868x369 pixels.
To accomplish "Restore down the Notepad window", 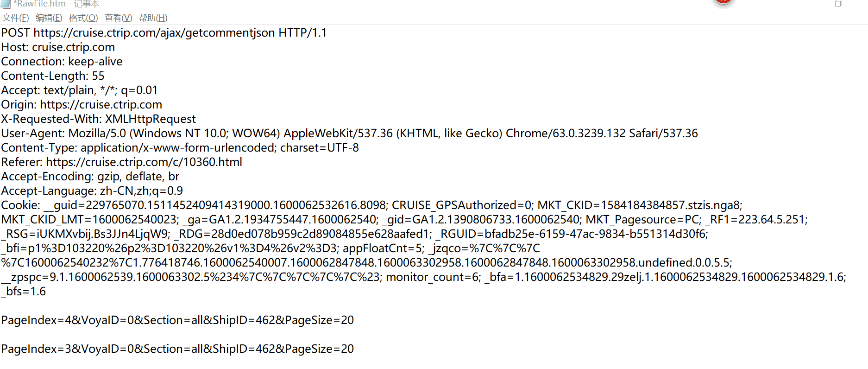I will (838, 3).
